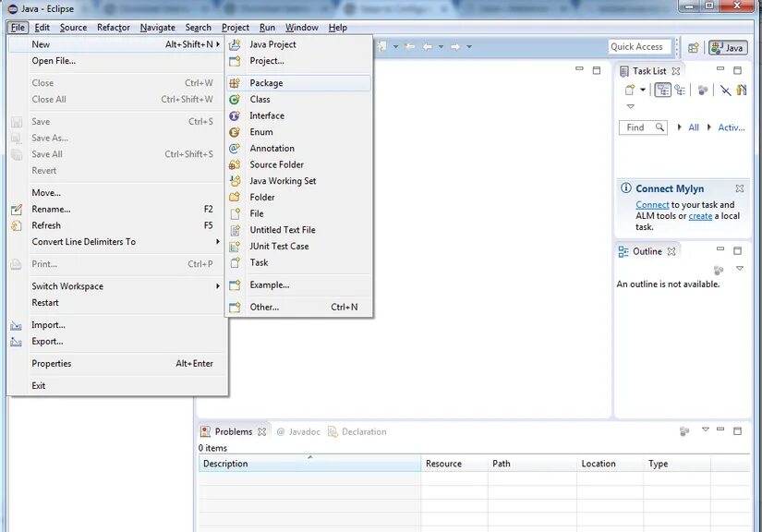Click Java Working Set icon
Image resolution: width=762 pixels, height=532 pixels.
pyautogui.click(x=235, y=181)
